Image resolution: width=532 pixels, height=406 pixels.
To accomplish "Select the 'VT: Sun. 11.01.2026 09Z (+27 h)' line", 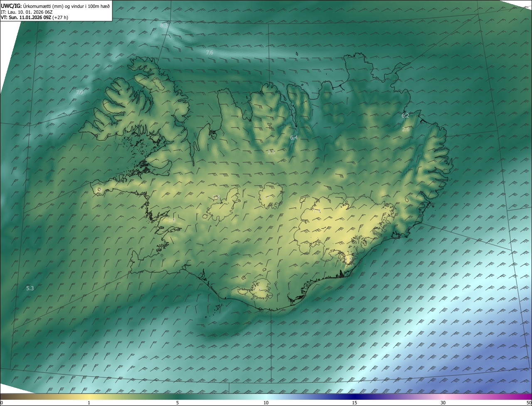I will [x=34, y=18].
